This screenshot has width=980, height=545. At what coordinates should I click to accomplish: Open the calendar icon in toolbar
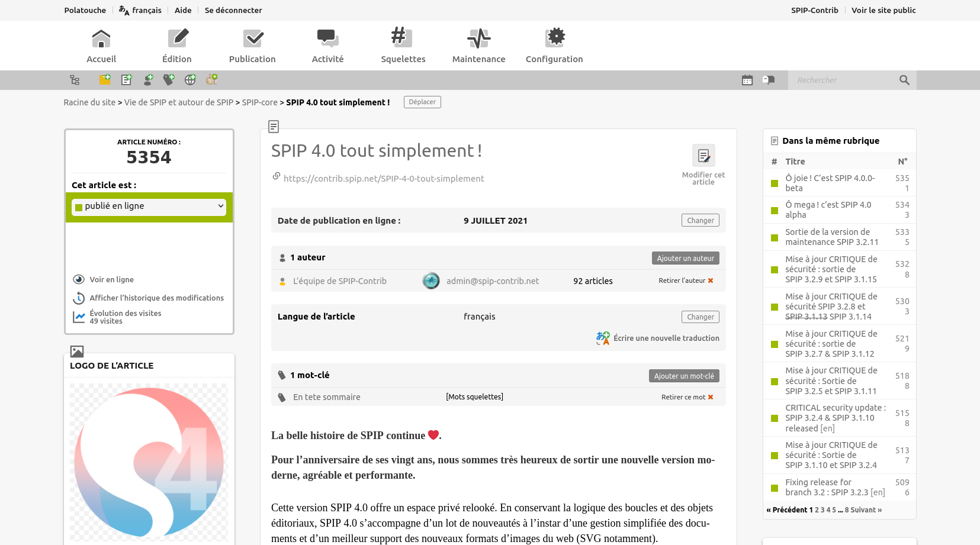747,80
